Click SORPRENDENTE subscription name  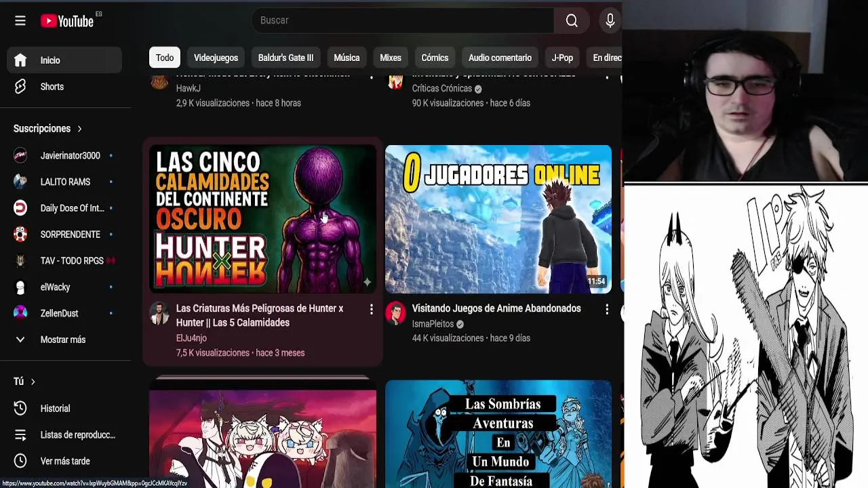[x=70, y=235]
